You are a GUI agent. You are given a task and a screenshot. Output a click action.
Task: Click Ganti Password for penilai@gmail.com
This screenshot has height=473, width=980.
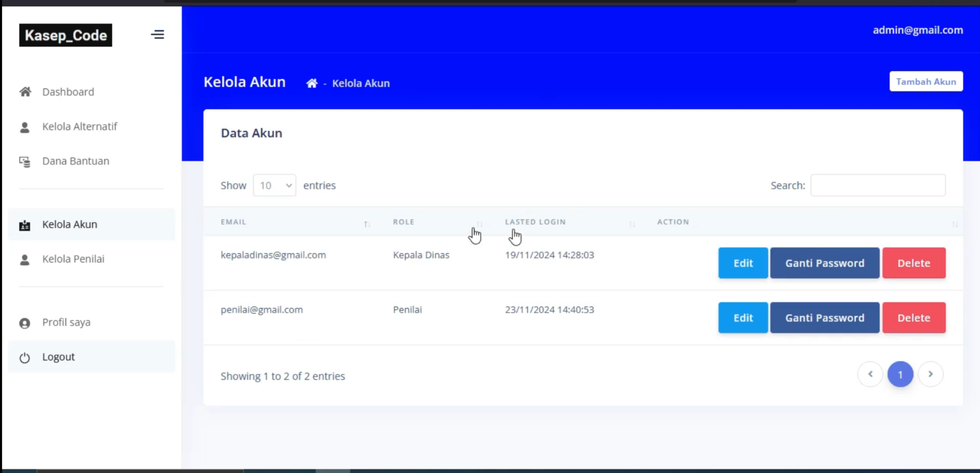pyautogui.click(x=825, y=318)
